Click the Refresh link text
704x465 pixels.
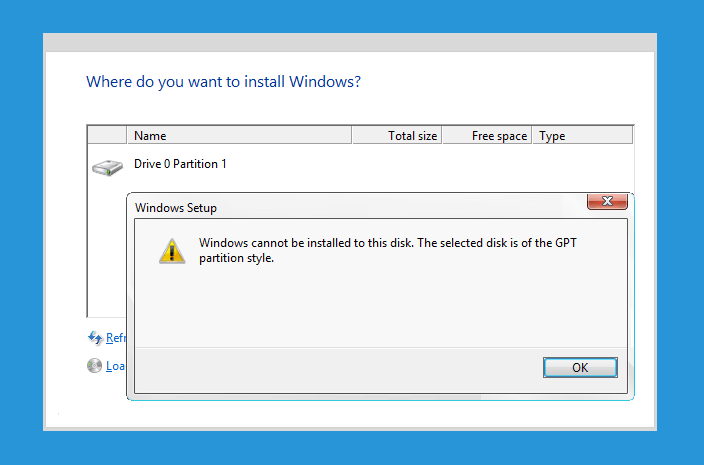click(x=116, y=338)
